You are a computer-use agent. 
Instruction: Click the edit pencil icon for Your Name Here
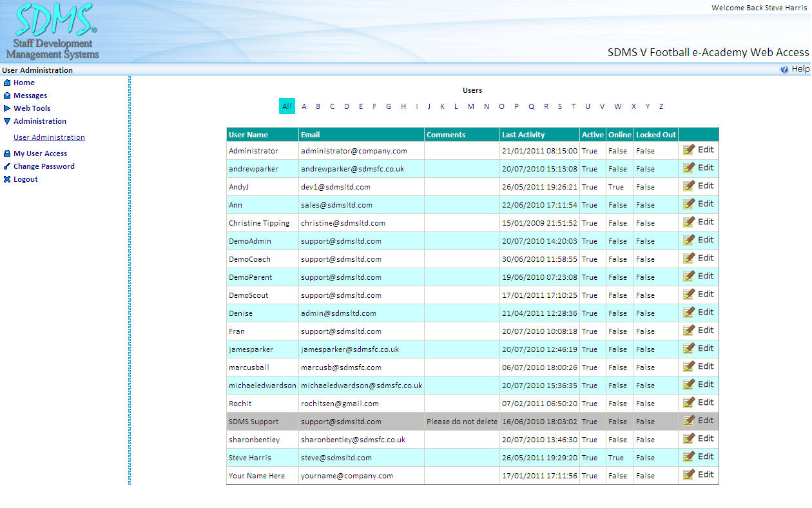(689, 474)
